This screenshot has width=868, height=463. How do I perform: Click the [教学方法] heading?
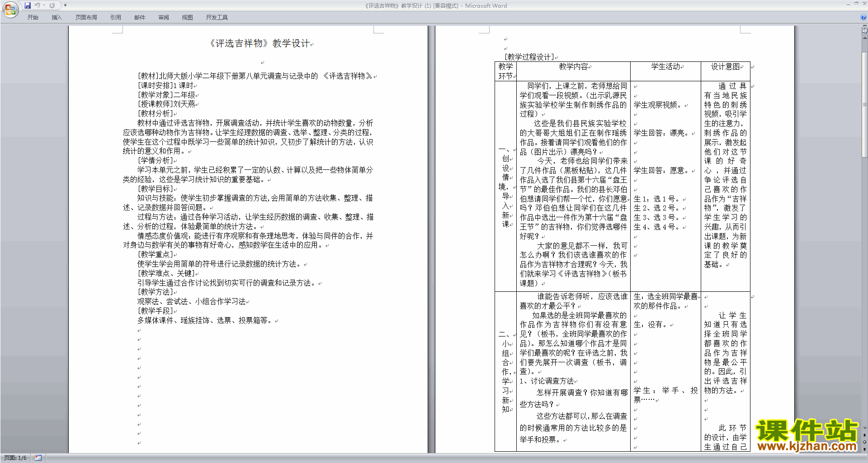(155, 292)
